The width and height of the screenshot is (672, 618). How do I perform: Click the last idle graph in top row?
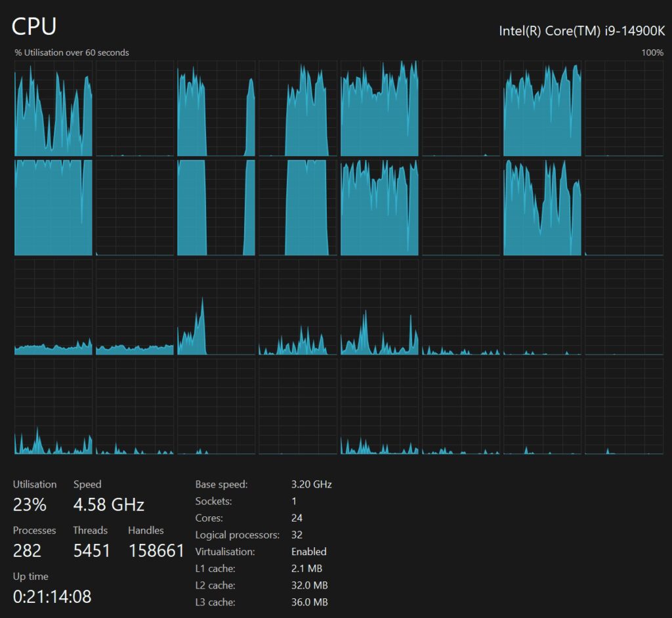click(x=623, y=108)
